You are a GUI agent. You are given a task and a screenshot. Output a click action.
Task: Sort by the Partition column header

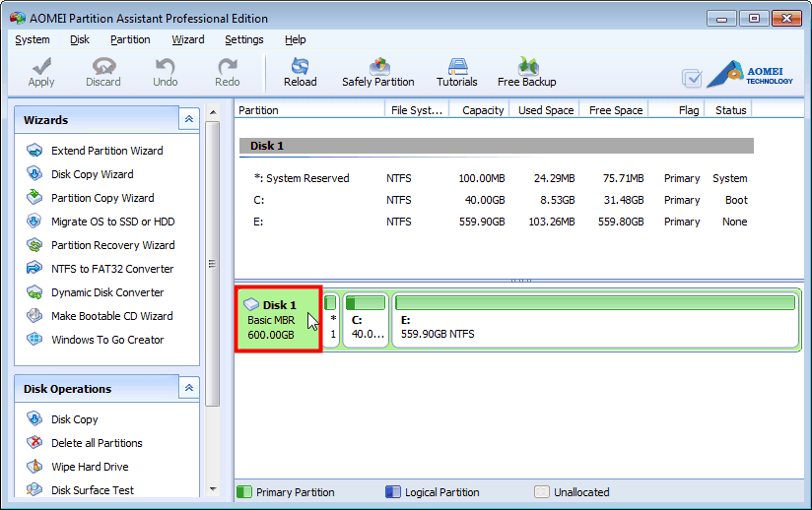pyautogui.click(x=309, y=110)
